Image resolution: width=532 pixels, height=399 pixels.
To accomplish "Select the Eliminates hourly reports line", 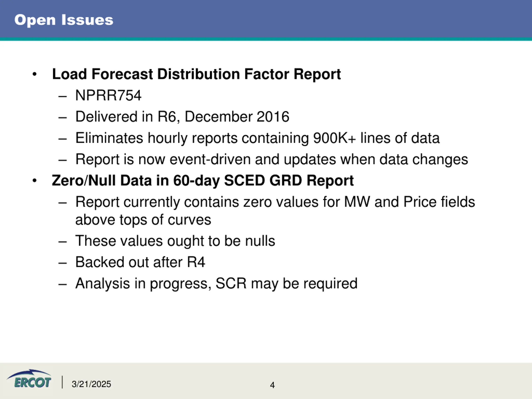I will [x=257, y=138].
